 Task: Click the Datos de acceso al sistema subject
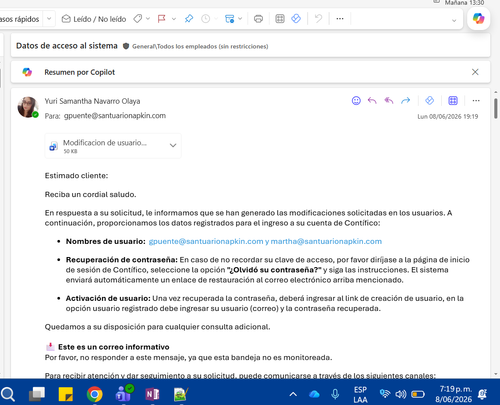click(x=67, y=46)
